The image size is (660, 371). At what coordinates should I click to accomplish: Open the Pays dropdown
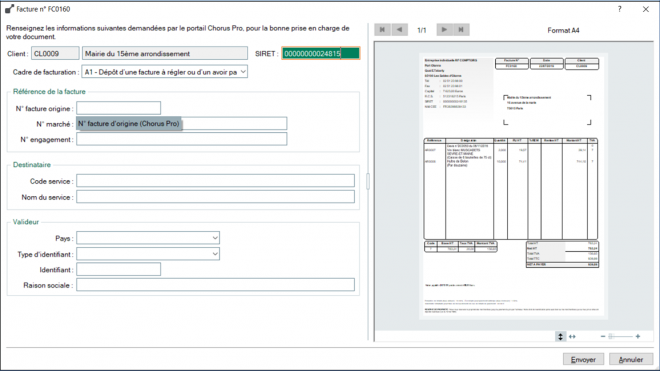(148, 238)
